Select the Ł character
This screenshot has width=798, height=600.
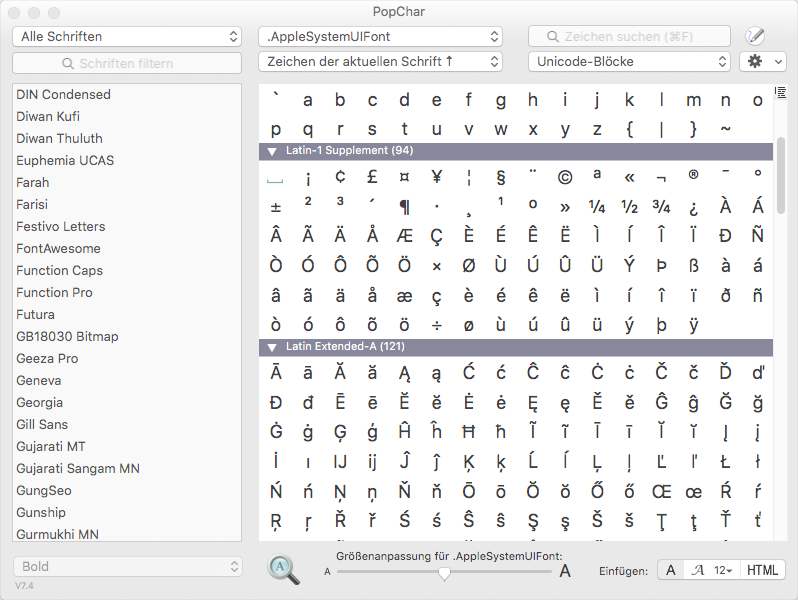pyautogui.click(x=725, y=462)
